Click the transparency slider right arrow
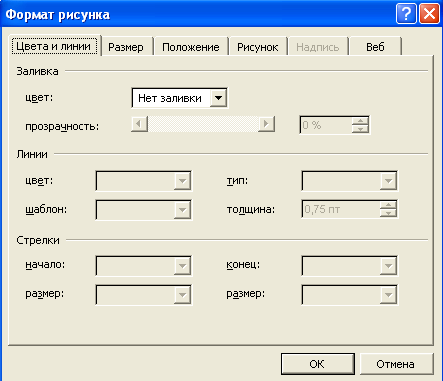The width and height of the screenshot is (443, 381). click(266, 124)
